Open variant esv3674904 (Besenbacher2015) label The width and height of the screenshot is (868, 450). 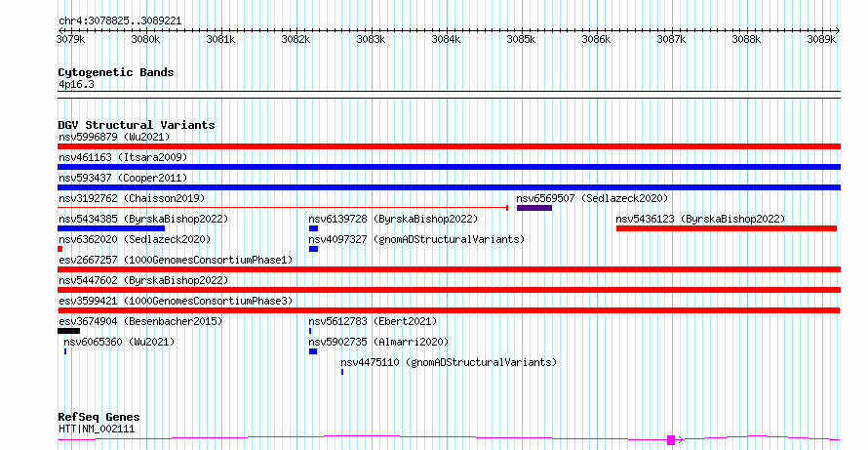140,321
